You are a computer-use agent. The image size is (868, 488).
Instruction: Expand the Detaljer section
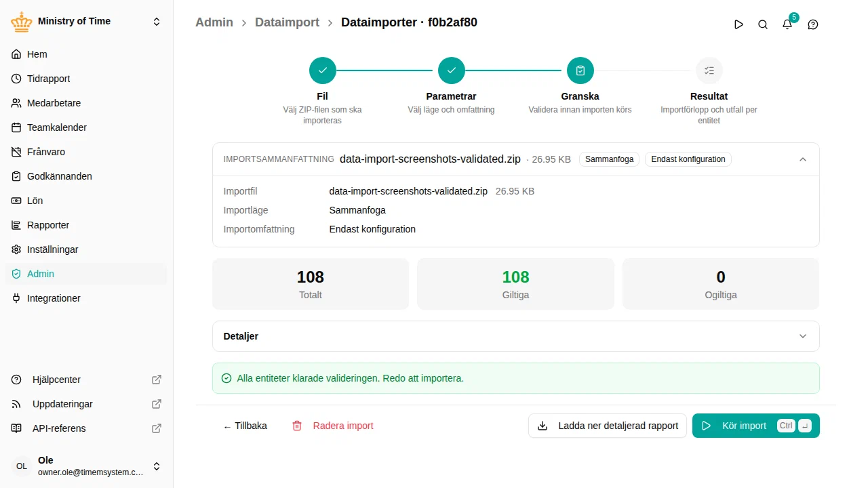[516, 336]
